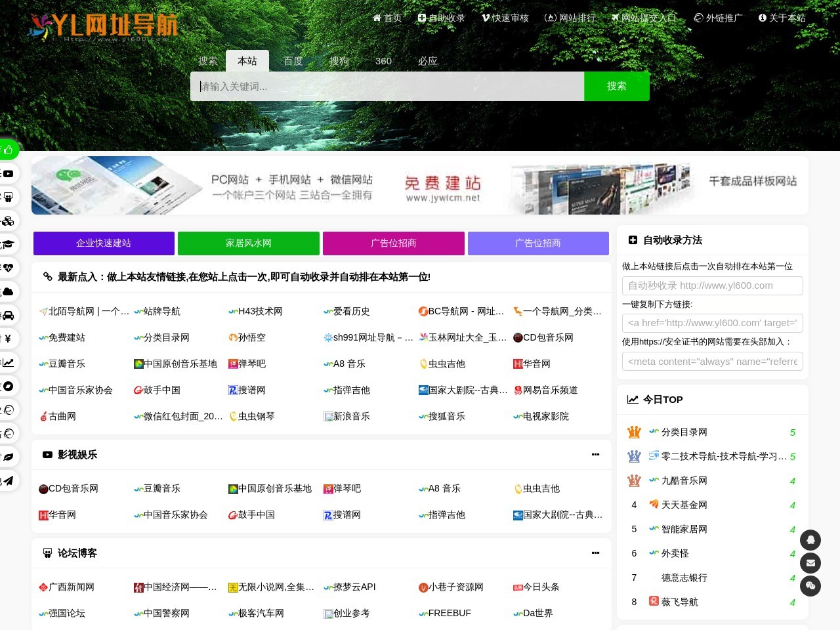Screen dimensions: 840x630
Task: Expand the 影视娱乐 panel via its ellipsis
Action: coord(595,454)
